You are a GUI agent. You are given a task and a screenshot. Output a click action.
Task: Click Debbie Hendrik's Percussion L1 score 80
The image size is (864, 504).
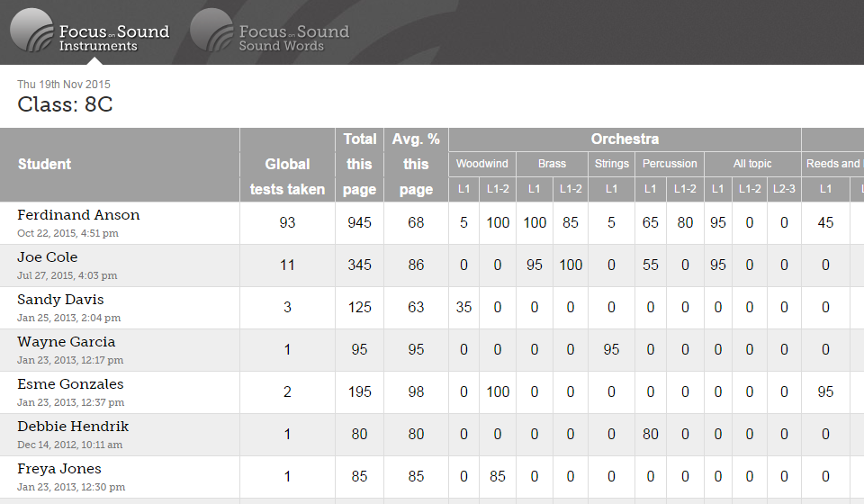(x=651, y=435)
